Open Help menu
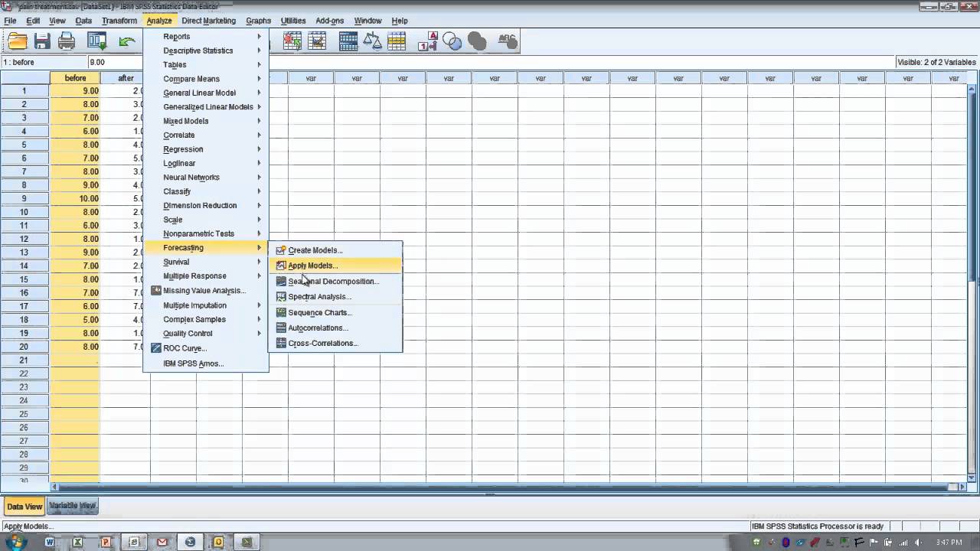The height and width of the screenshot is (551, 980). tap(399, 21)
